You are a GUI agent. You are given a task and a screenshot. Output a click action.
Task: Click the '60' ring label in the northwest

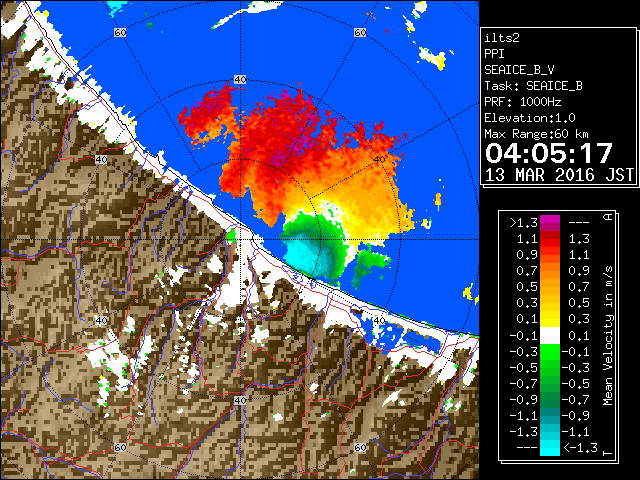120,33
